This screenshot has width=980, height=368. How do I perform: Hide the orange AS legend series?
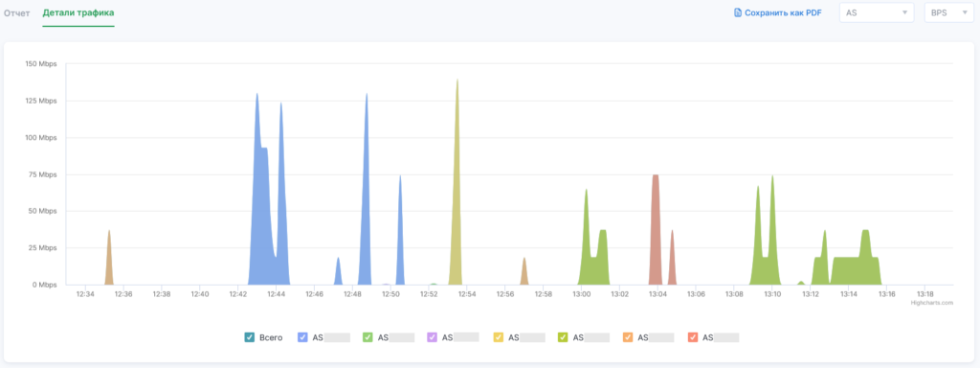coord(628,337)
